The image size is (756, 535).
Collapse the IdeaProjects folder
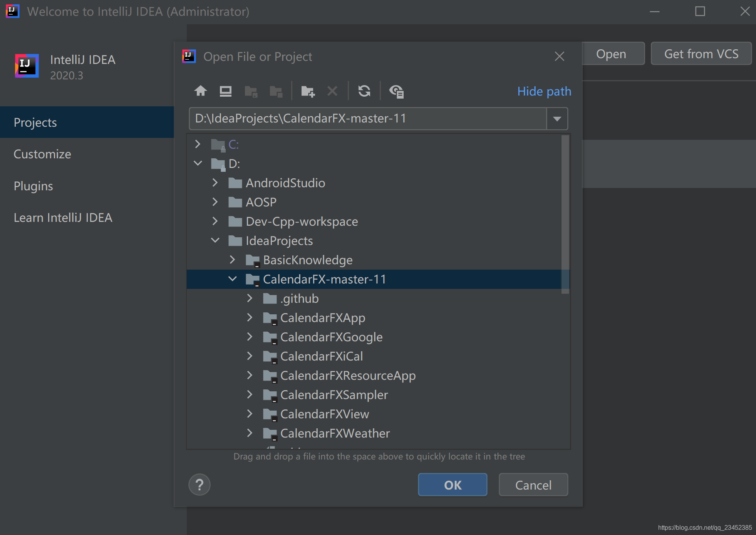215,240
